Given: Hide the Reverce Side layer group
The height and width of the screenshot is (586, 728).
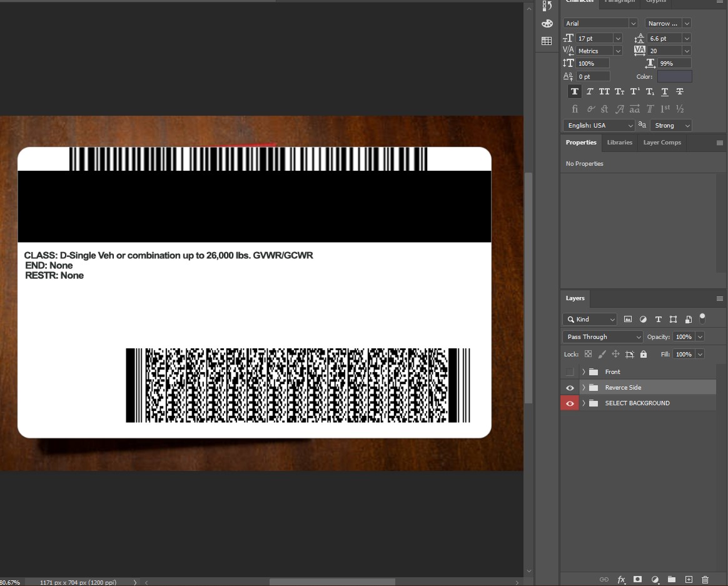Looking at the screenshot, I should pos(570,388).
